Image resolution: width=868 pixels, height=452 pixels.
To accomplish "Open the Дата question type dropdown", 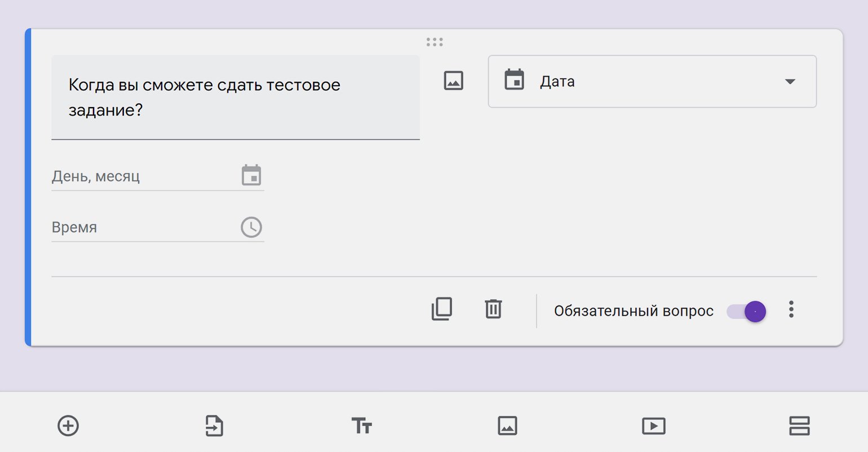I will (x=652, y=81).
